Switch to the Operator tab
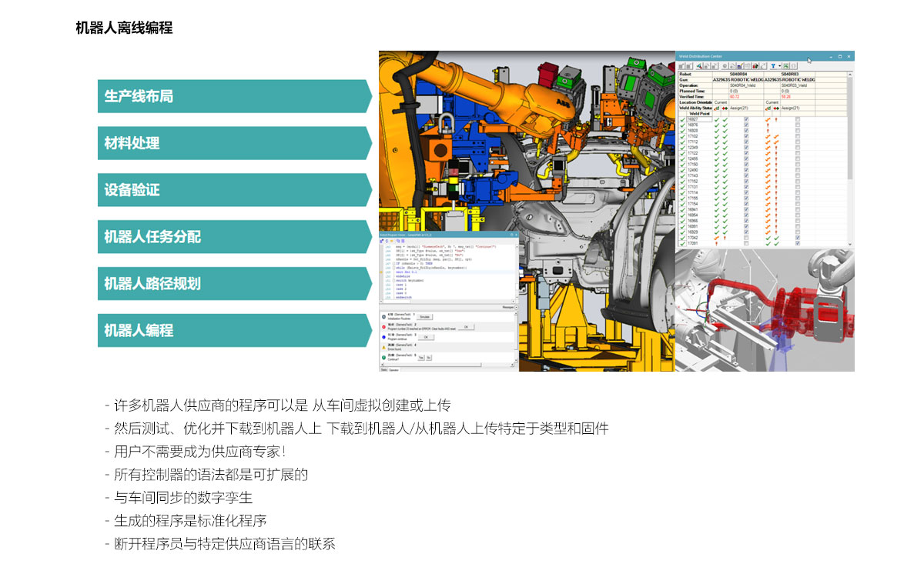924x574 pixels. 393,369
